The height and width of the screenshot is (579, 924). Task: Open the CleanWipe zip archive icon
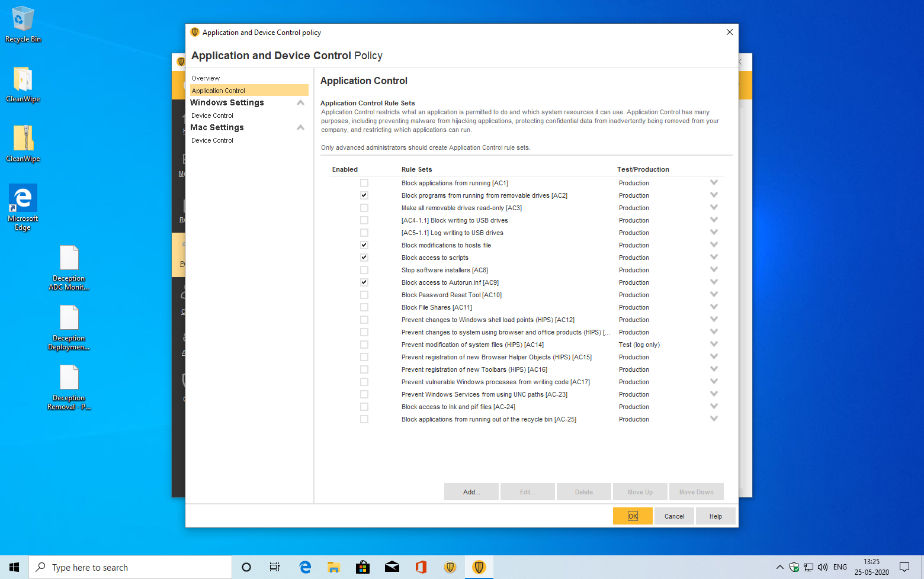pos(23,144)
